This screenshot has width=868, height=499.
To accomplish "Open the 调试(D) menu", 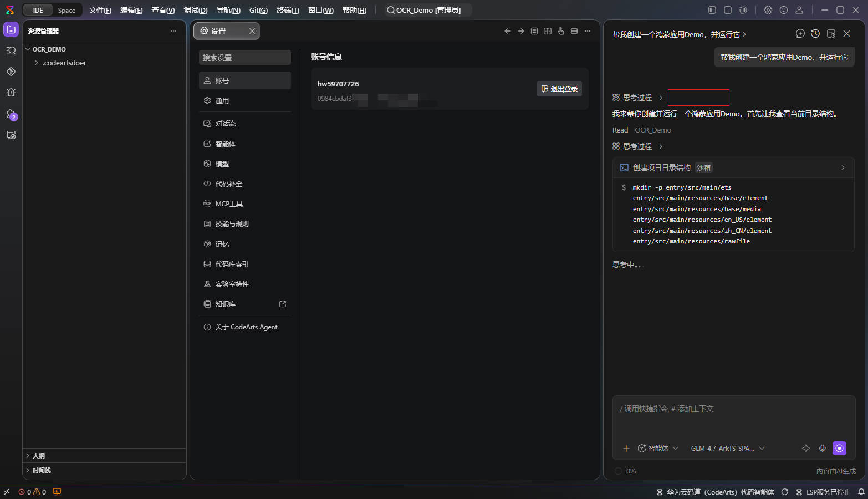I will [x=196, y=10].
